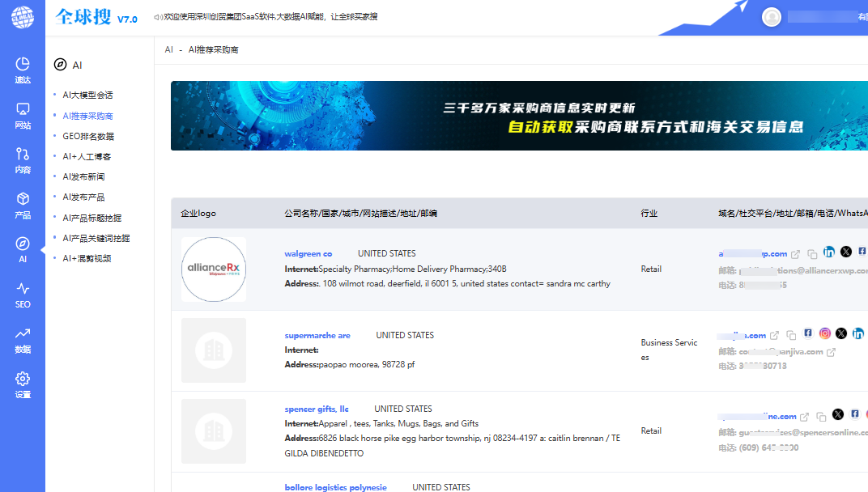Viewport: 868px width, 492px height.
Task: Choose AI+混剪视频 from the AI menu
Action: click(87, 258)
